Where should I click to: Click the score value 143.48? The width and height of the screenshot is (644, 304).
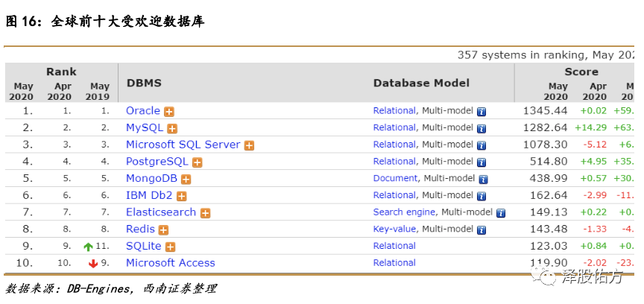(549, 229)
